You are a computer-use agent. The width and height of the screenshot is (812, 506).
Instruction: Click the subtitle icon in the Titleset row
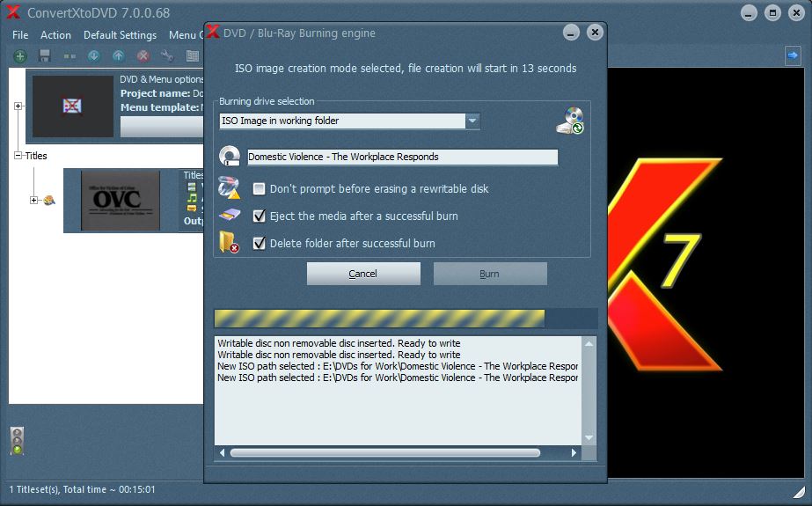192,209
